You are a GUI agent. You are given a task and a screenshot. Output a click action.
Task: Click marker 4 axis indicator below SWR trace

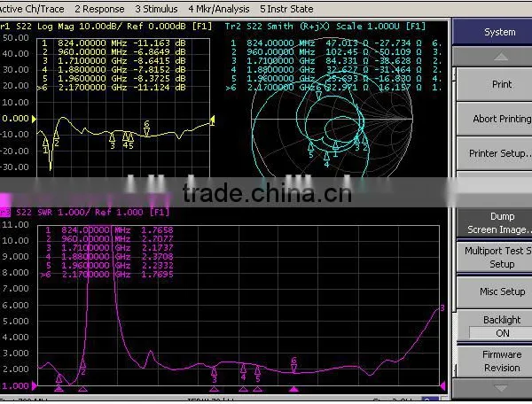pos(243,389)
